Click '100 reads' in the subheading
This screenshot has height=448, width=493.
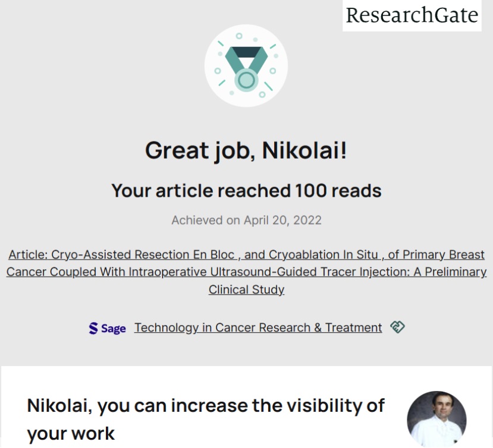click(x=338, y=191)
